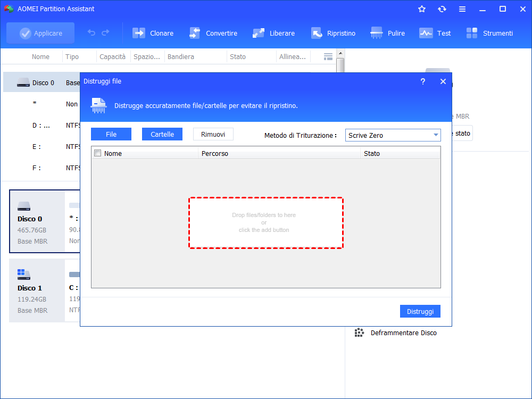
Task: Click the Spazio... column header
Action: point(147,57)
